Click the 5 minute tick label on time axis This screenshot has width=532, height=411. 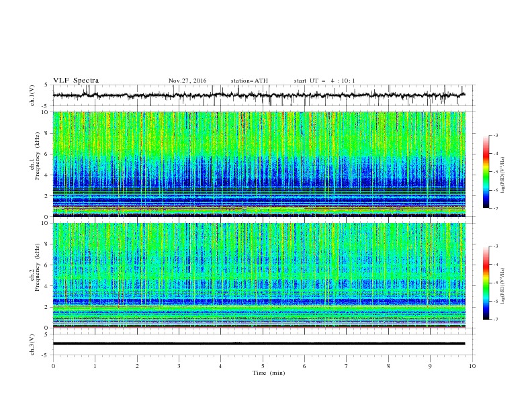pyautogui.click(x=263, y=366)
